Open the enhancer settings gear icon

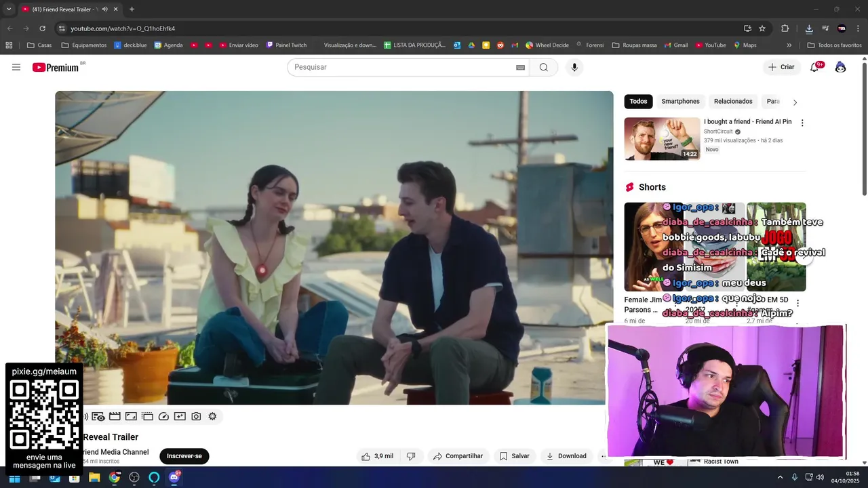point(212,416)
